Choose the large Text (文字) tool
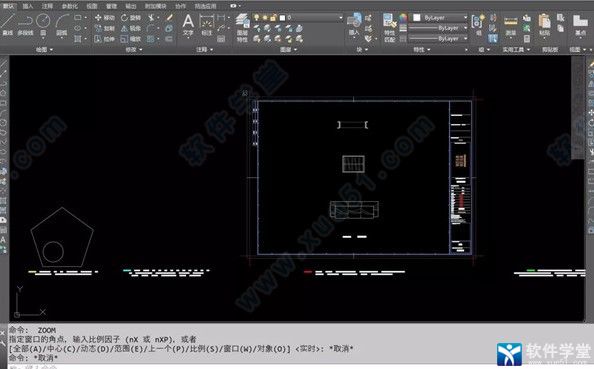The width and height of the screenshot is (594, 369). click(x=188, y=24)
